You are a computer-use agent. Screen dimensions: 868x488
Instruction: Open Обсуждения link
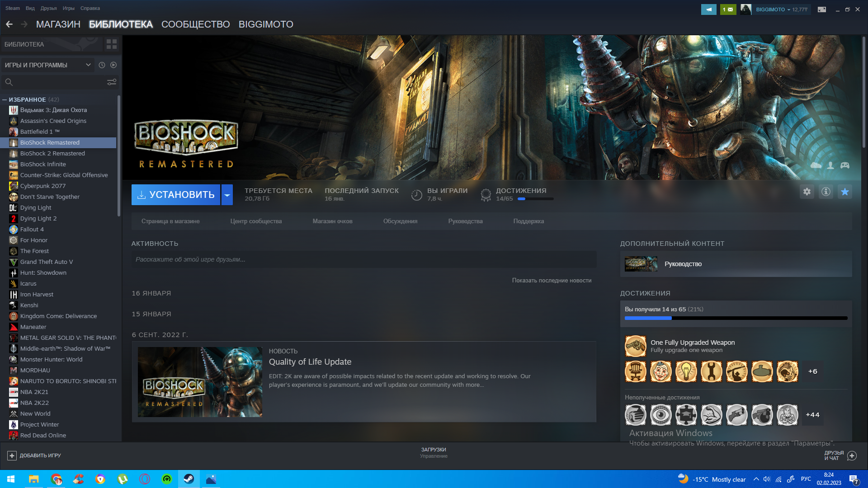[x=400, y=221]
